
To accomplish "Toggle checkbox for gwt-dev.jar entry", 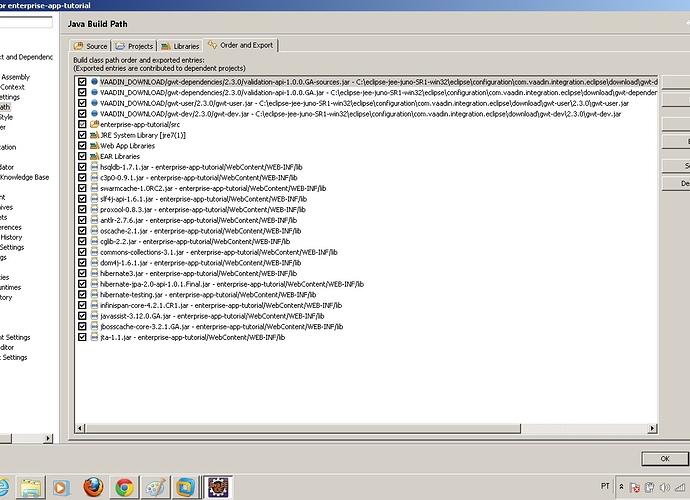I will click(82, 114).
